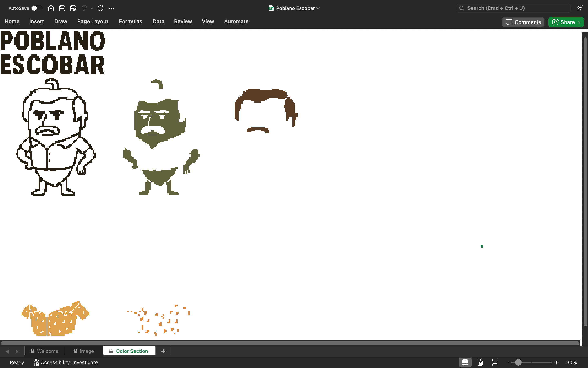Expand the Share button dropdown chevron
588x368 pixels.
pyautogui.click(x=579, y=22)
